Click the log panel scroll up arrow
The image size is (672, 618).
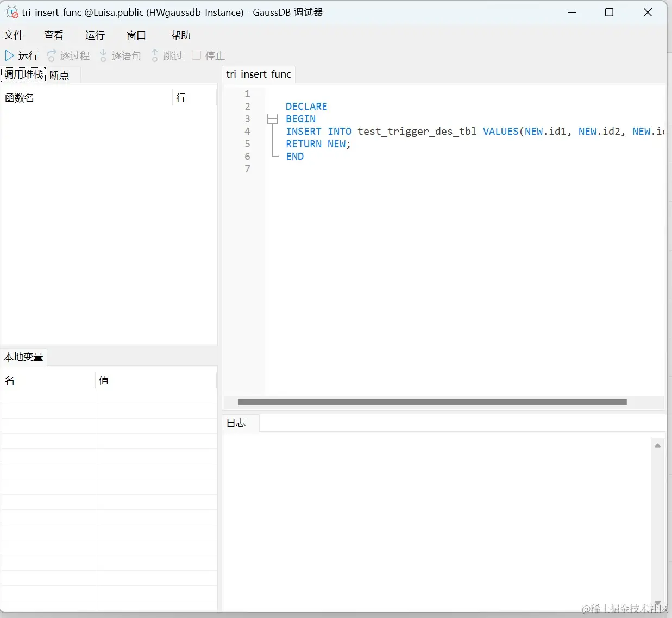point(657,446)
